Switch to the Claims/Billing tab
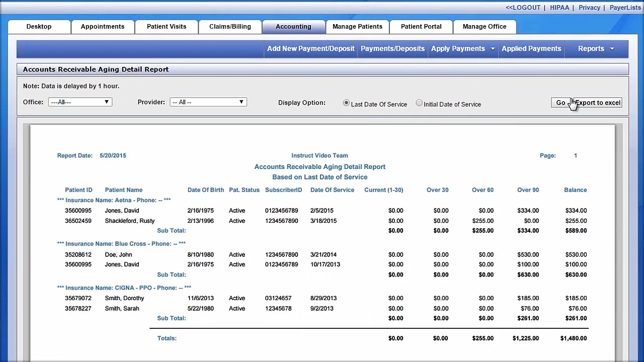This screenshot has width=644, height=362. pos(230,27)
